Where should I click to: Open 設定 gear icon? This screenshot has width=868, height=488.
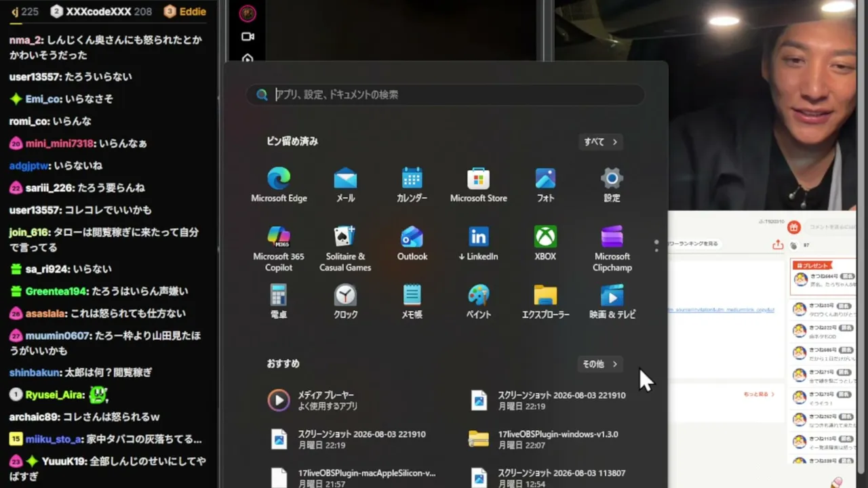[612, 184]
